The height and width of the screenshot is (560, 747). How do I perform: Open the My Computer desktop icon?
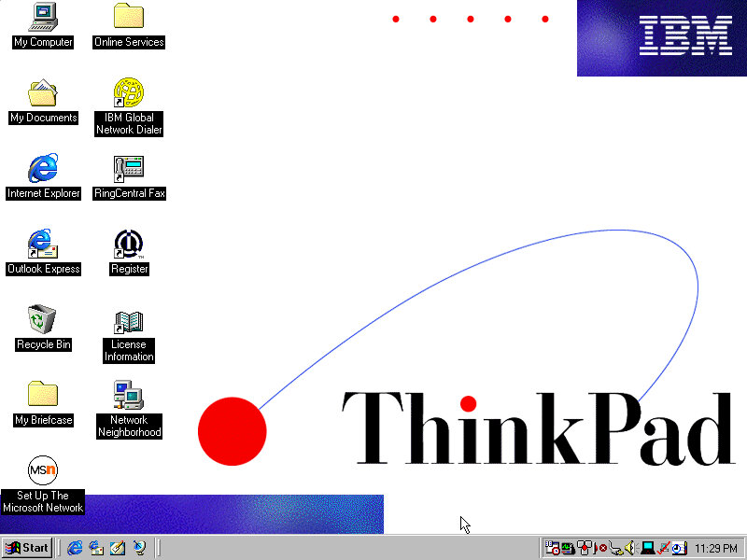tap(43, 17)
